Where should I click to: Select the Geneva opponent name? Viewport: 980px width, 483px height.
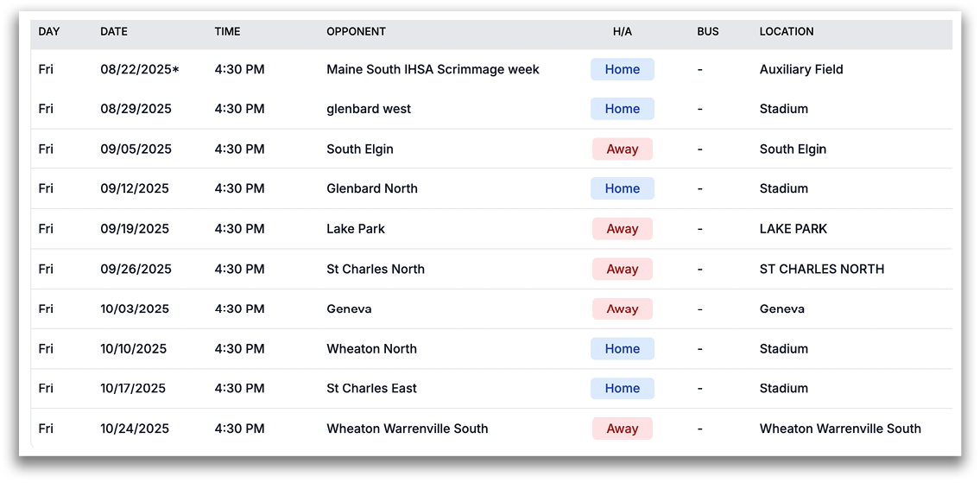click(349, 309)
